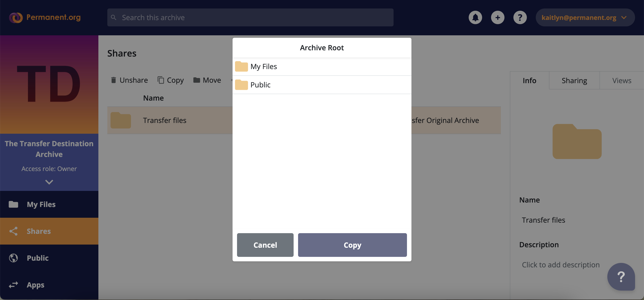This screenshot has width=644, height=300.
Task: Click to add description field
Action: [561, 264]
